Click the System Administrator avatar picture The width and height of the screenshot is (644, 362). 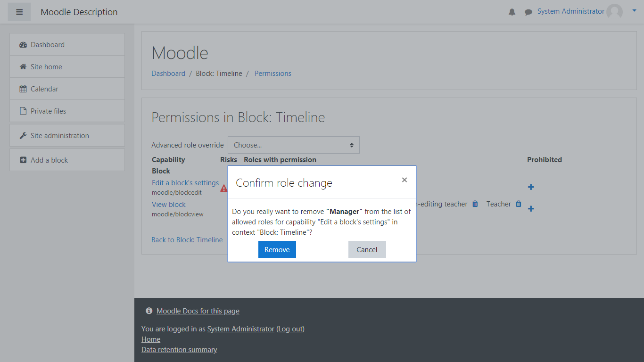click(614, 12)
